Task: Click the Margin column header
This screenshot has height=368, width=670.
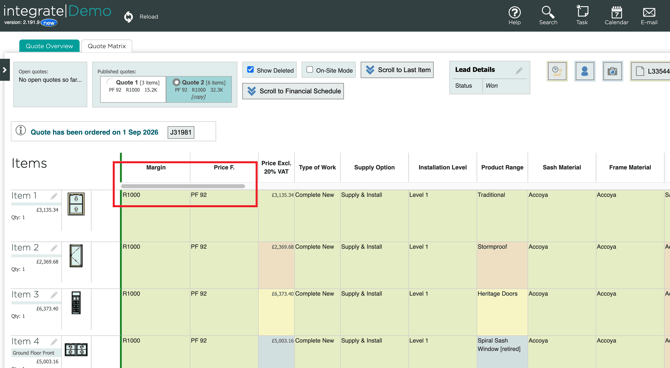Action: tap(156, 168)
